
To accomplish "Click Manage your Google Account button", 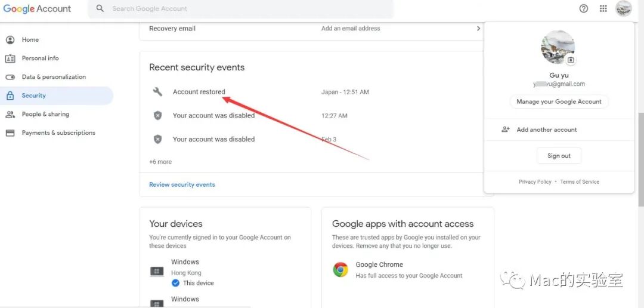I will (x=559, y=101).
